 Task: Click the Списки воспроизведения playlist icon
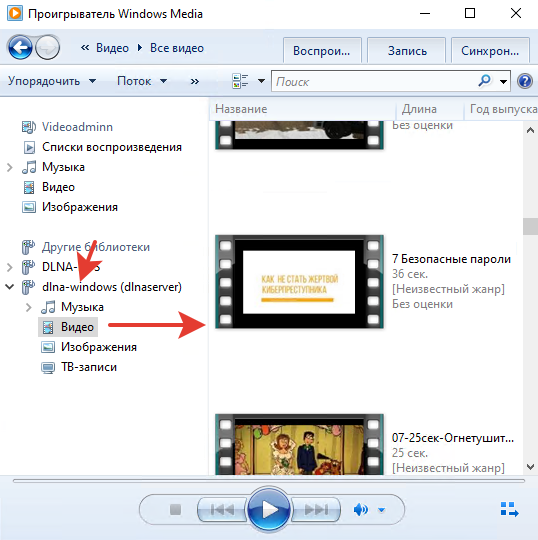[x=29, y=147]
